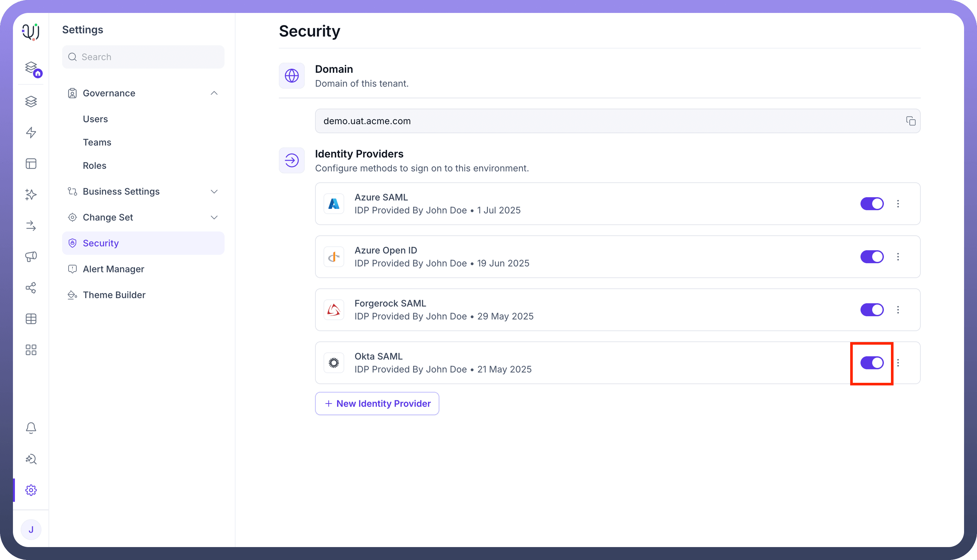Open the Users page link
The width and height of the screenshot is (977, 560).
[95, 119]
